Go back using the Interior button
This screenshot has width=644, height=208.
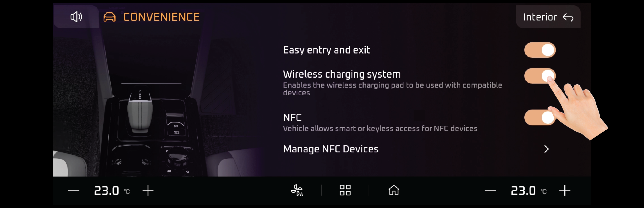click(x=548, y=17)
